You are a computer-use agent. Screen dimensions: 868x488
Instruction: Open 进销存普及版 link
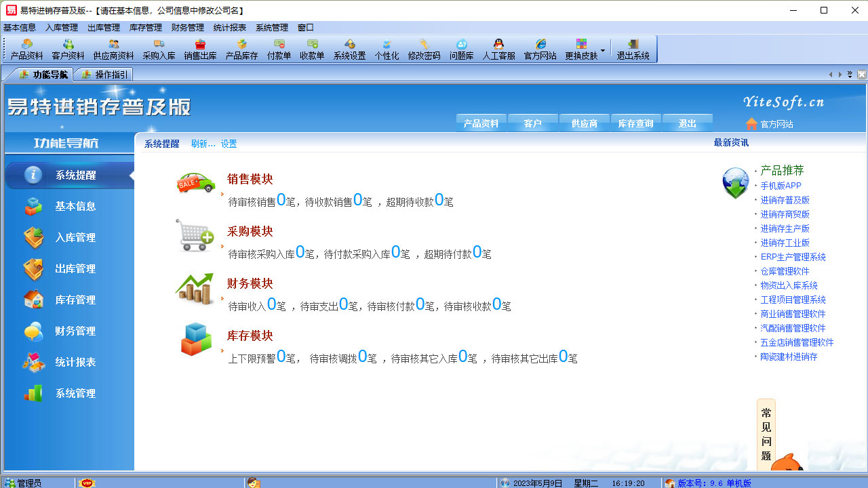pos(785,200)
